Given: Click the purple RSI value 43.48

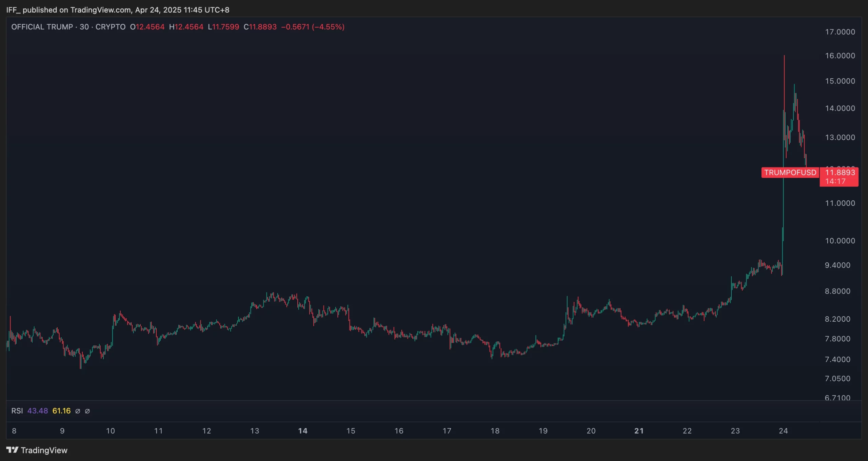Looking at the screenshot, I should coord(38,411).
